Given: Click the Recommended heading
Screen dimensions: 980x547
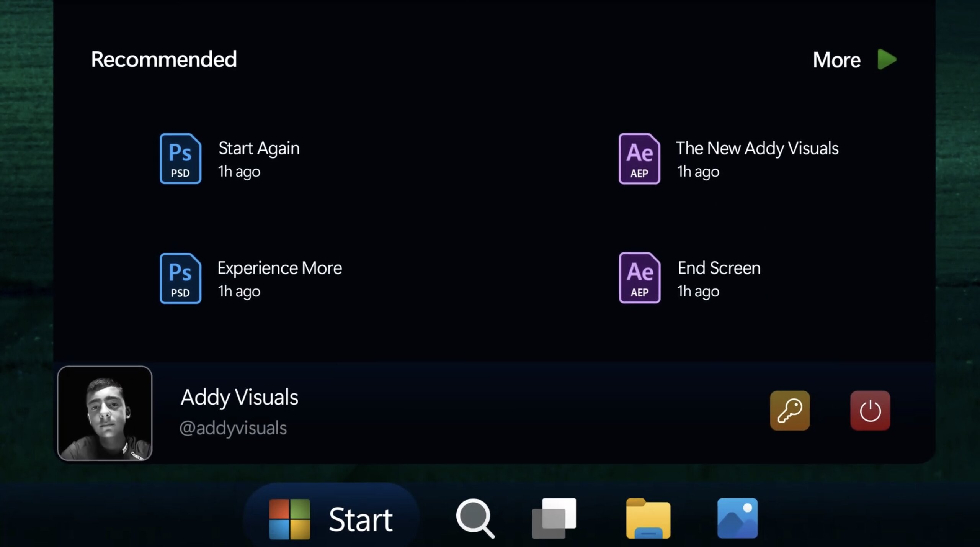Looking at the screenshot, I should point(164,59).
